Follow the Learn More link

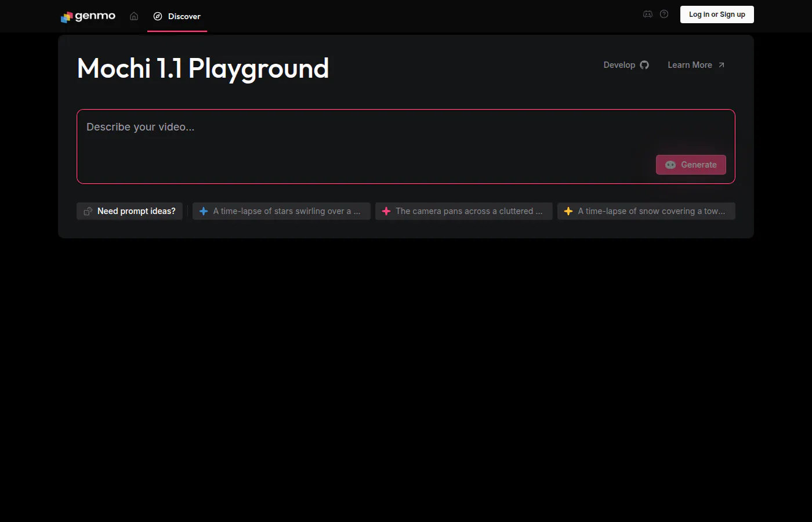tap(696, 65)
